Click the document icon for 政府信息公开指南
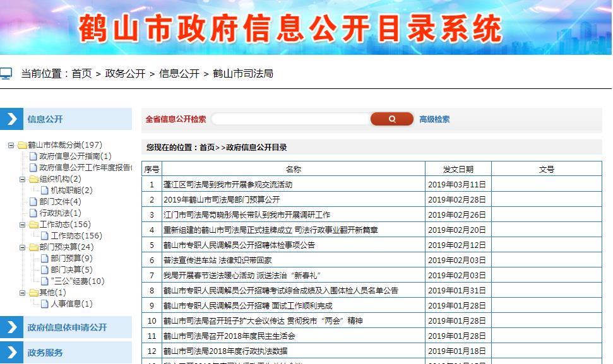613x364 pixels. [33, 156]
